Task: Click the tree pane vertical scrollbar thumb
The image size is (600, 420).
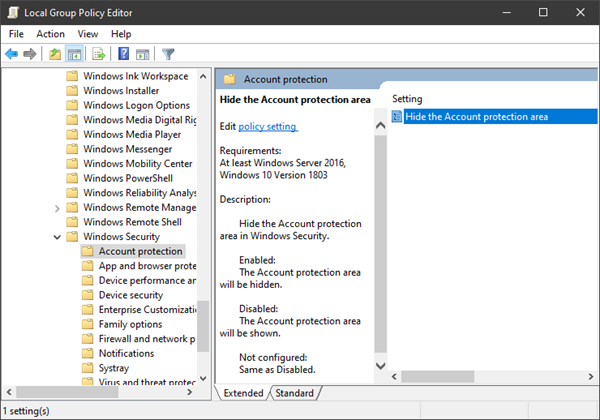Action: 203,326
